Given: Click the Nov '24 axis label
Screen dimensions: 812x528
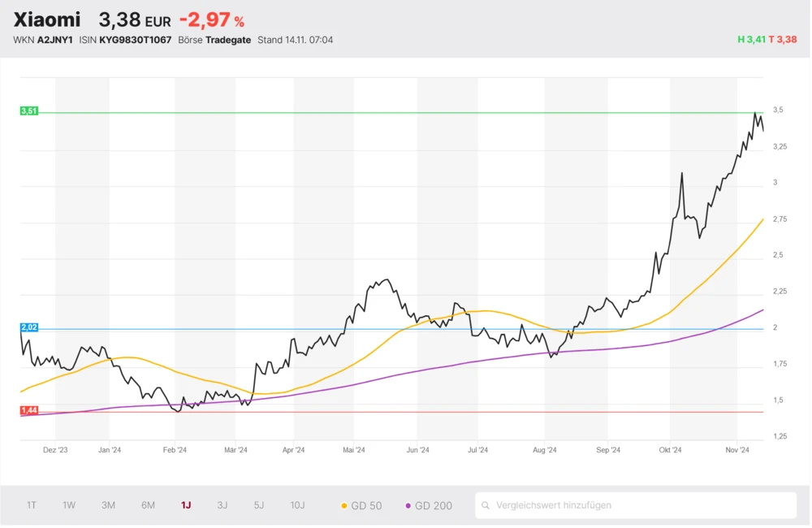Looking at the screenshot, I should coord(736,449).
